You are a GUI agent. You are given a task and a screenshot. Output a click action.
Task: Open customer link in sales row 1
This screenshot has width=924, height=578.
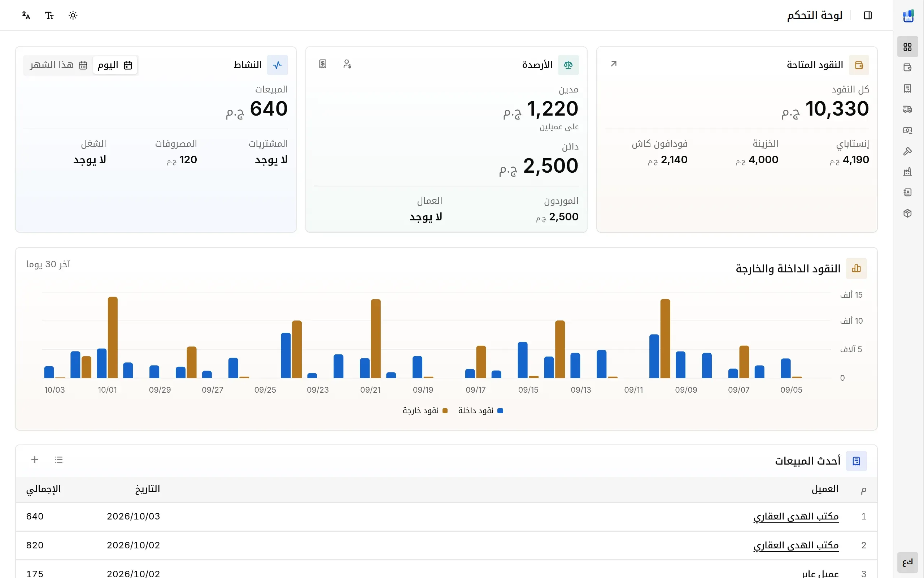pos(796,517)
